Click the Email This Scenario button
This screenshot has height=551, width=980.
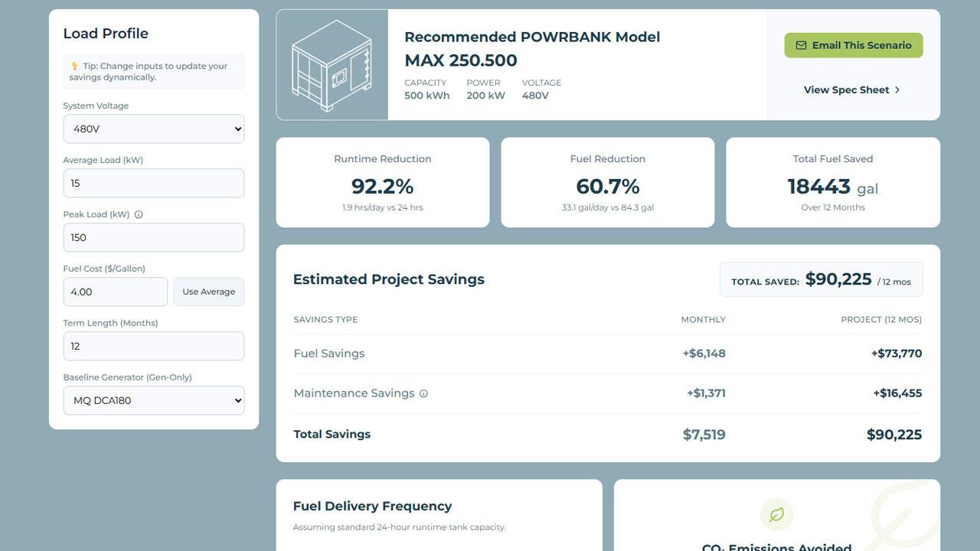pos(854,45)
